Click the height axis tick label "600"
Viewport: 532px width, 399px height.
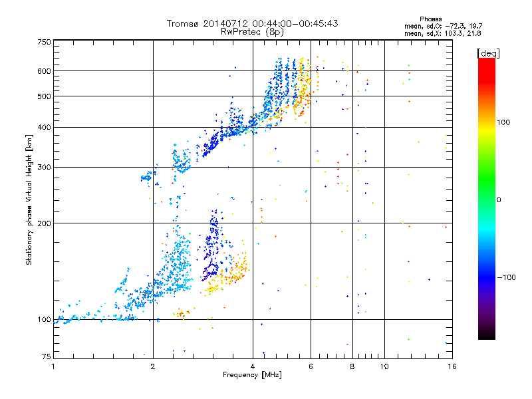coord(45,71)
